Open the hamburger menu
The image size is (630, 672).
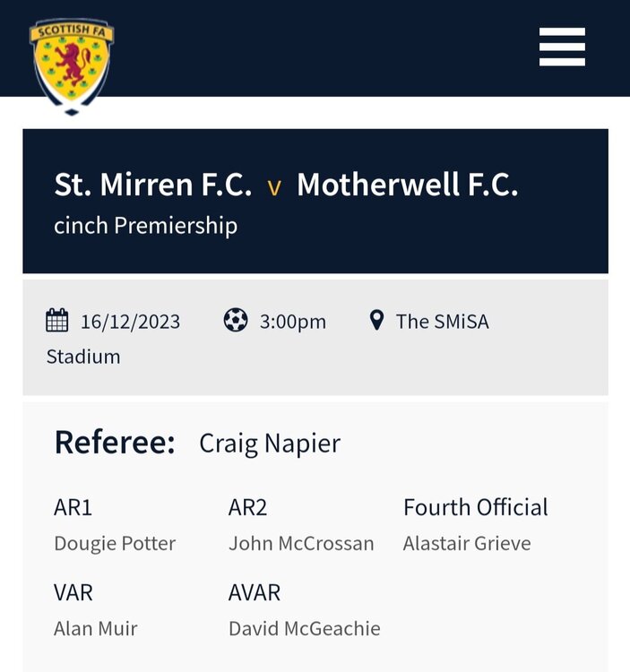click(562, 47)
